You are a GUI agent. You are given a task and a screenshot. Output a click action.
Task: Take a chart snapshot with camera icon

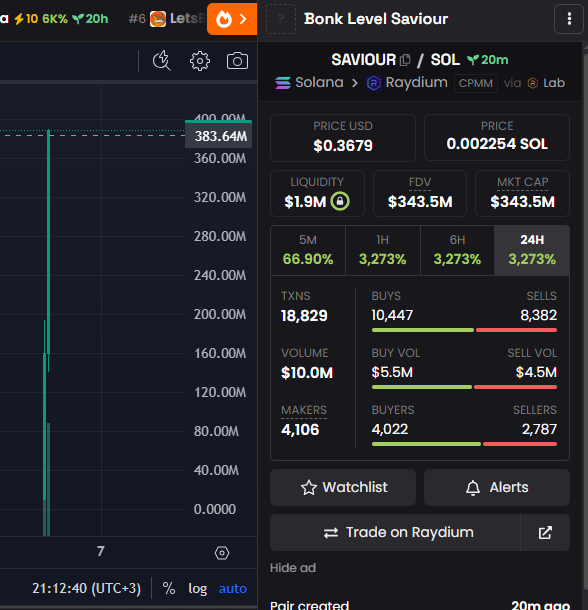tap(237, 61)
